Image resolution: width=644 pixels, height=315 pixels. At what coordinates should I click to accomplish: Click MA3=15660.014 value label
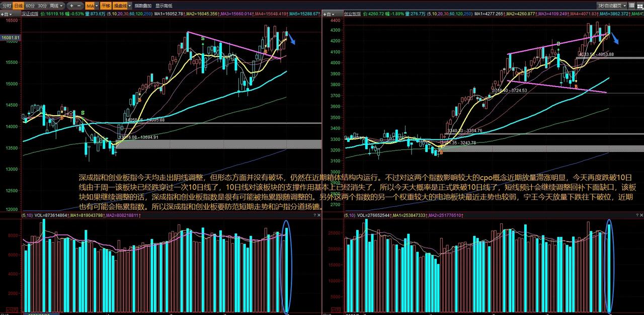pos(236,14)
